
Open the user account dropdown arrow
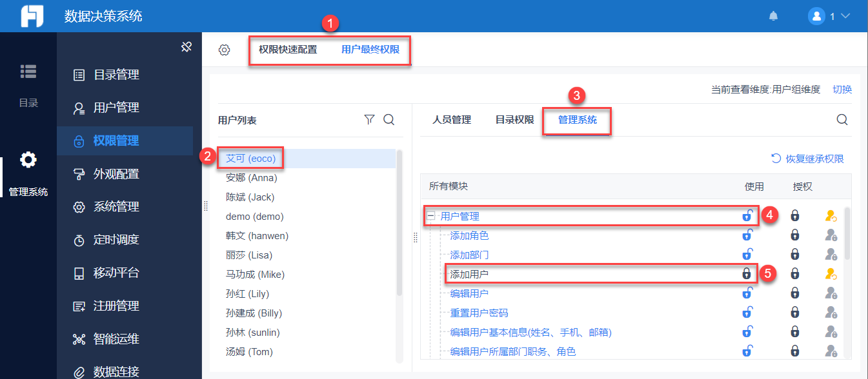pyautogui.click(x=845, y=16)
